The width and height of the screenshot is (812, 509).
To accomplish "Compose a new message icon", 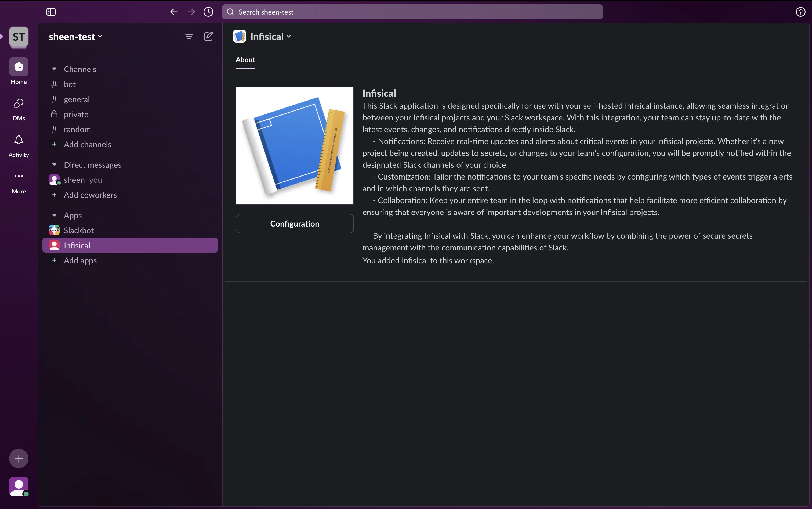I will coord(208,36).
